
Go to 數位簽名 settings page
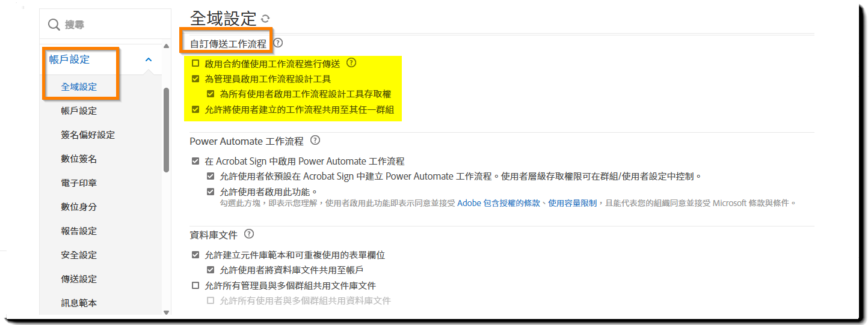pyautogui.click(x=79, y=159)
